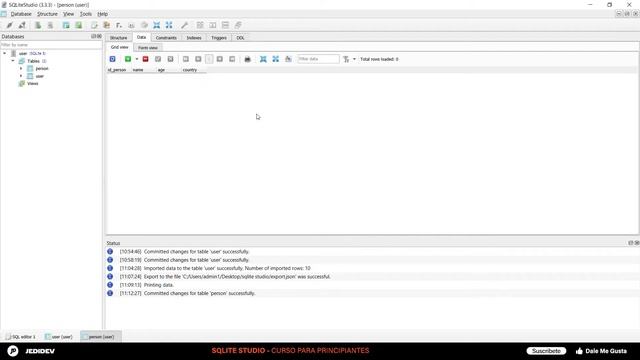Click status message about imported rows: 10
Viewport: 640px width, 360px height.
pos(227,268)
